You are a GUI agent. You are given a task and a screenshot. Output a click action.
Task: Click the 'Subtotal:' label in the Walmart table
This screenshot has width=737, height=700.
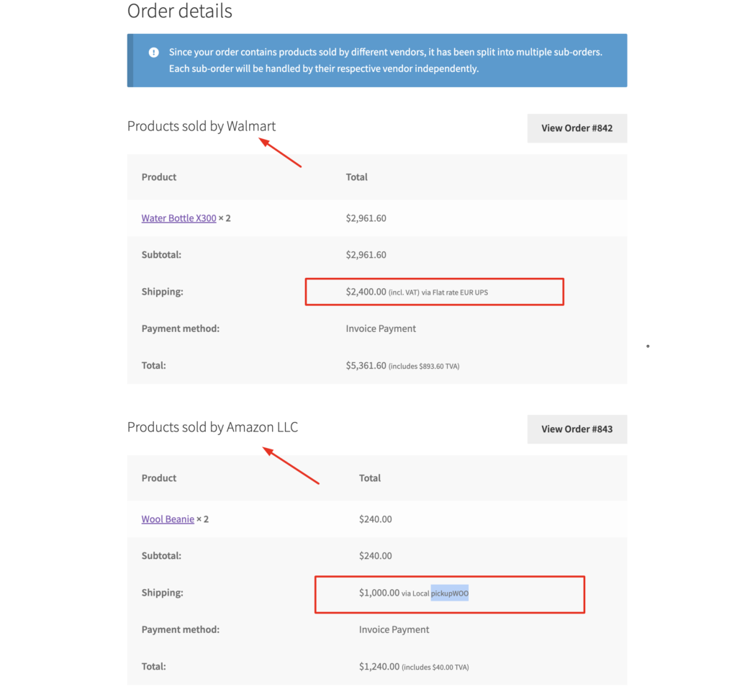pyautogui.click(x=161, y=255)
